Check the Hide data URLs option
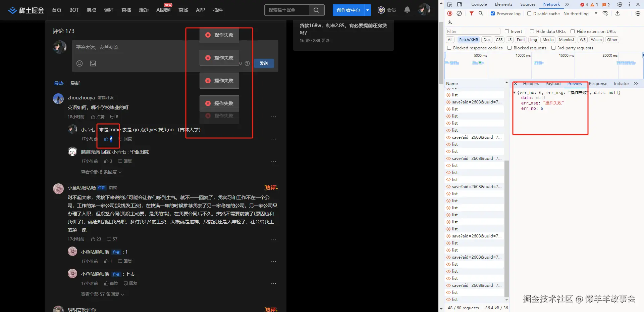The height and width of the screenshot is (312, 644). (532, 31)
